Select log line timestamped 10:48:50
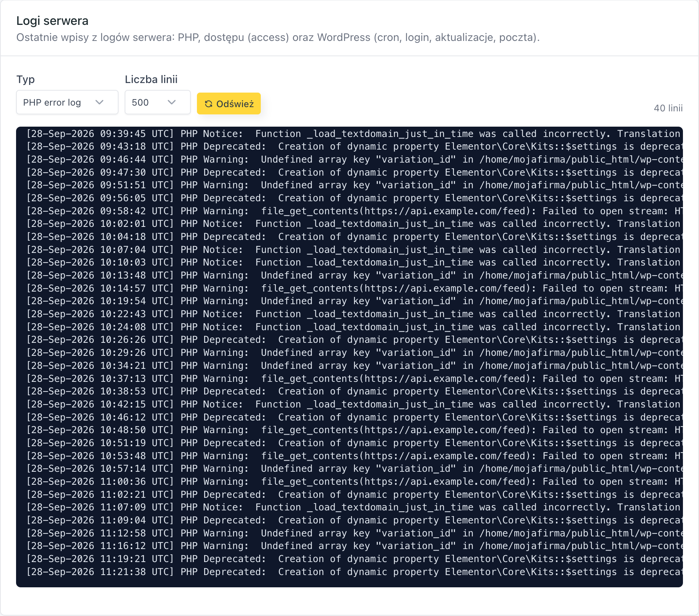 coord(354,430)
